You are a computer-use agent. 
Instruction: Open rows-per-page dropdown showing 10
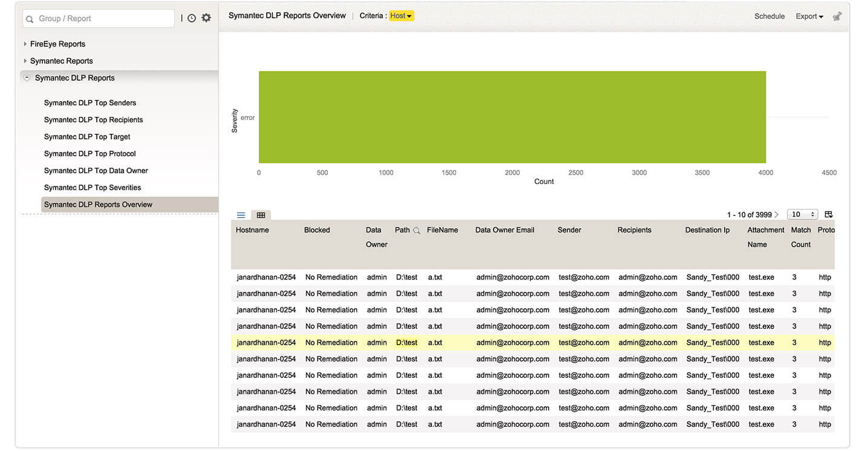pos(803,214)
